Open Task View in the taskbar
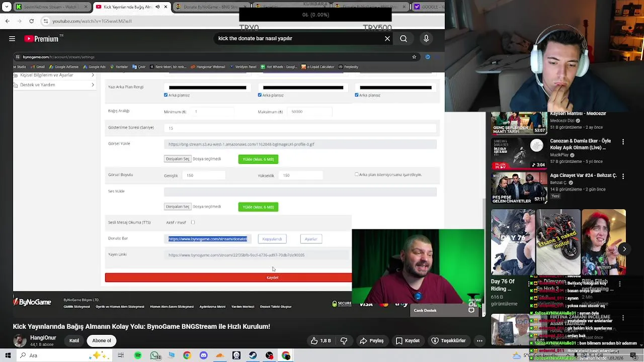The width and height of the screenshot is (644, 362). (x=121, y=355)
